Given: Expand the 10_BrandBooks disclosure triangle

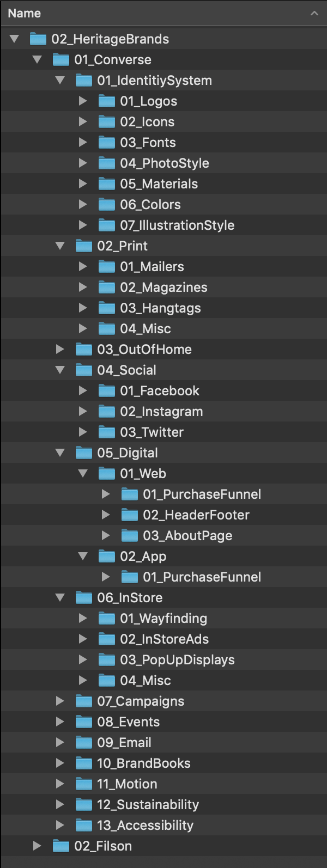Looking at the screenshot, I should pos(60,763).
